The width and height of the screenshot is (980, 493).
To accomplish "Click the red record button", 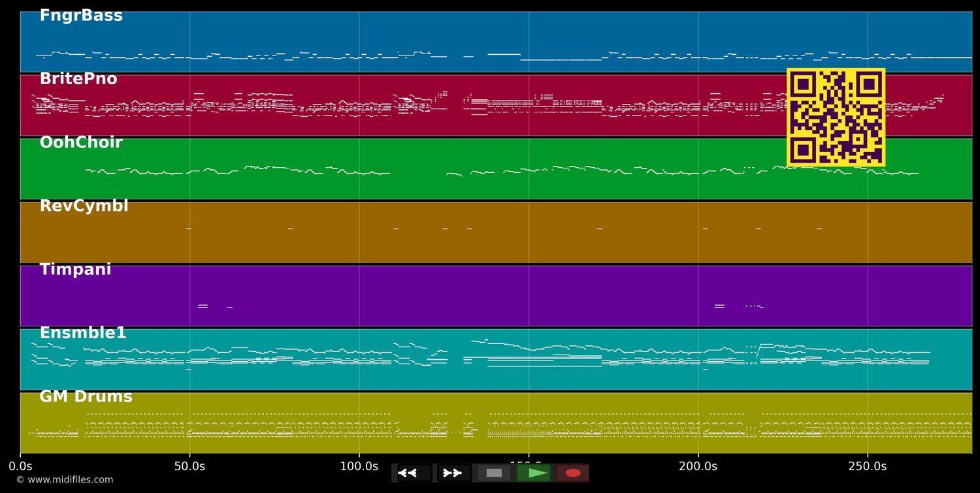I will pos(573,473).
